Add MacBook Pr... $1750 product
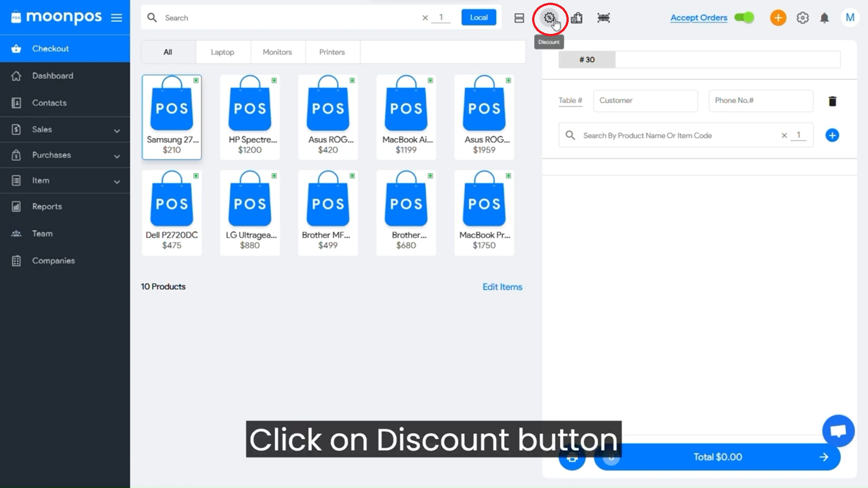The height and width of the screenshot is (488, 868). (484, 213)
